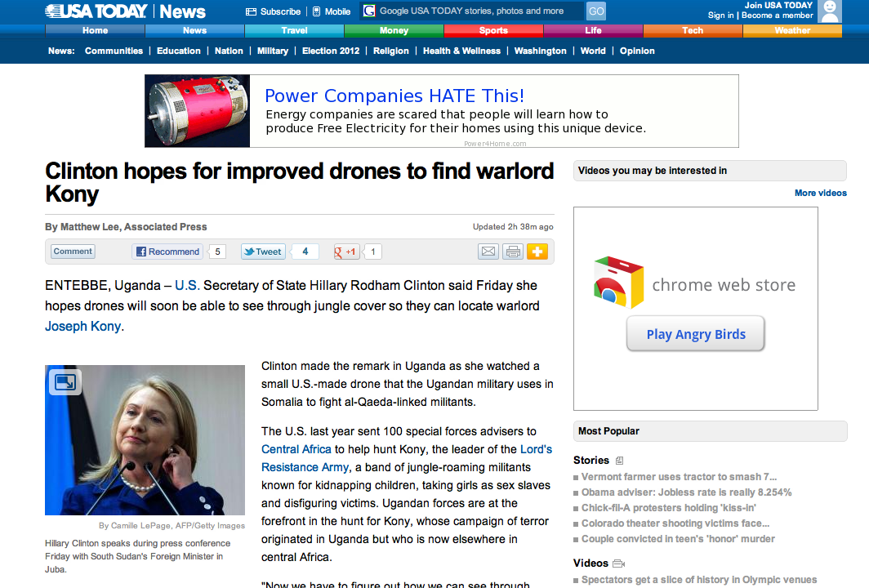Image resolution: width=869 pixels, height=588 pixels.
Task: Open the Weather tab
Action: click(792, 30)
